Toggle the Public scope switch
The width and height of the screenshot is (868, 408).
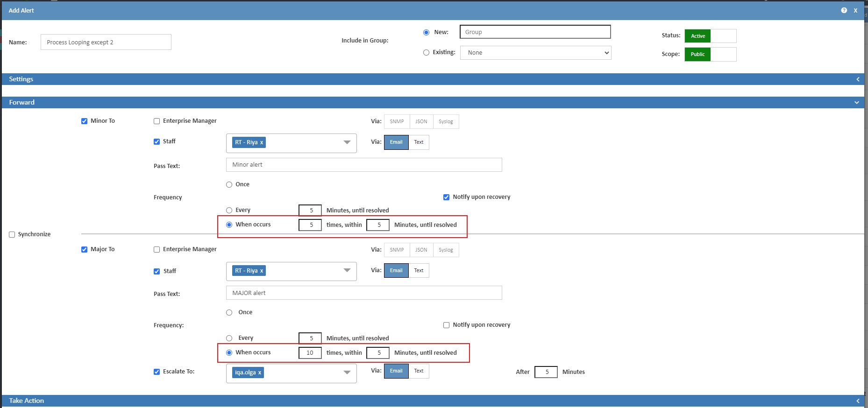click(x=710, y=54)
